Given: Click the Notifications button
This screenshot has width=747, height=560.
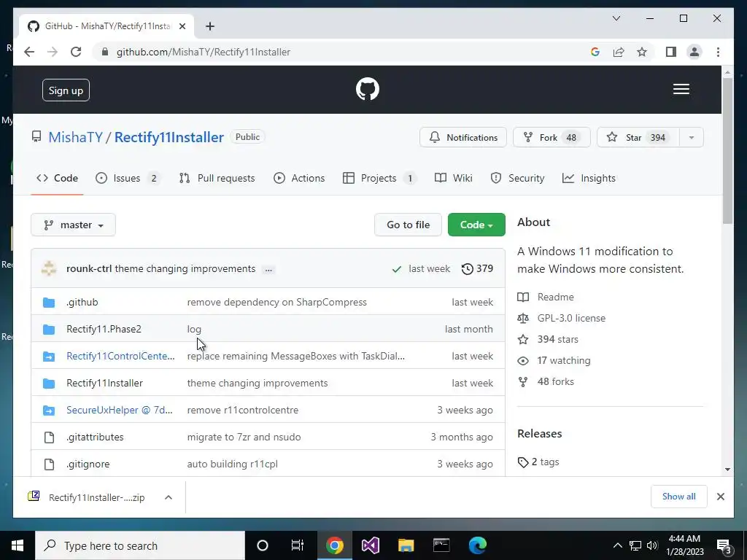Looking at the screenshot, I should click(463, 138).
